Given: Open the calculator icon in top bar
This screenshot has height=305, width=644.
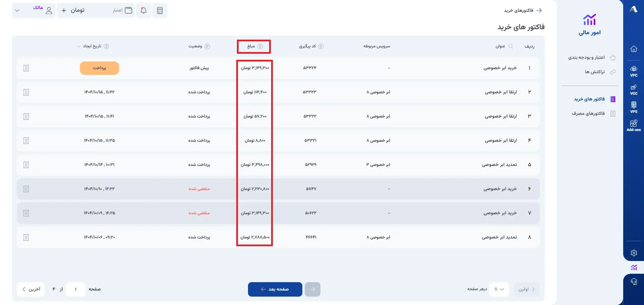Looking at the screenshot, I should point(160,10).
